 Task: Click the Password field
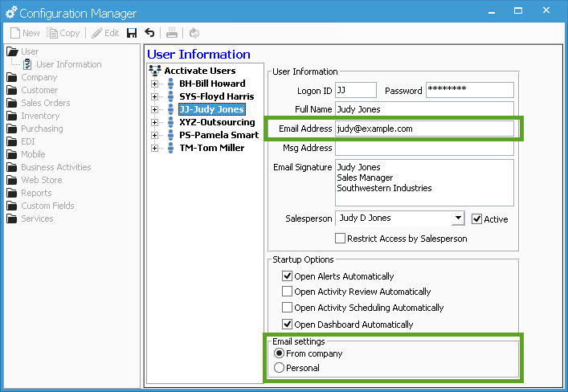point(470,90)
